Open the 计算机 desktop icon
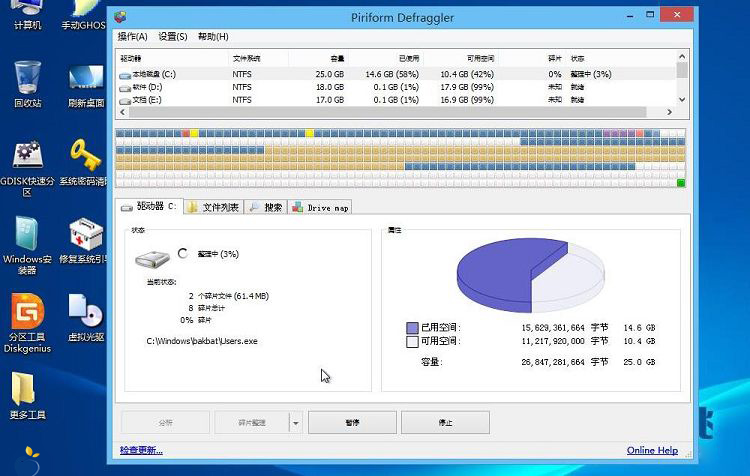This screenshot has height=476, width=750. click(27, 16)
